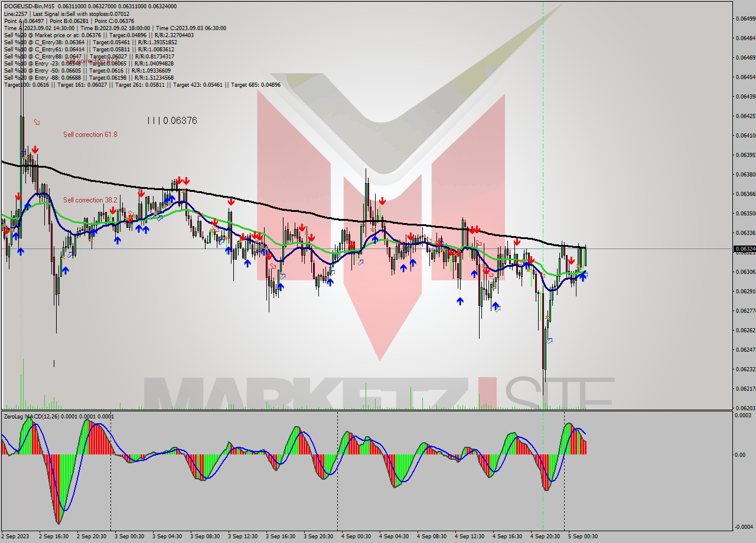Click price axis value 0.06425

pos(745,116)
